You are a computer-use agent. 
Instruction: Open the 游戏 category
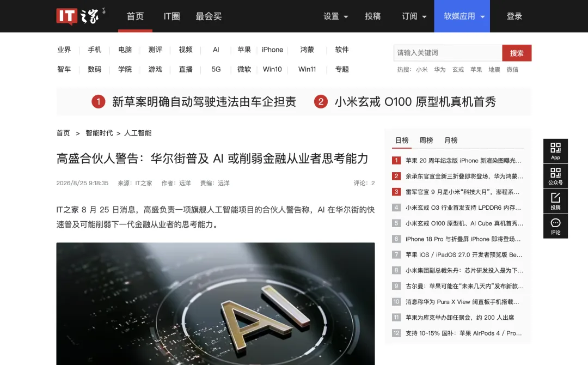coord(155,69)
